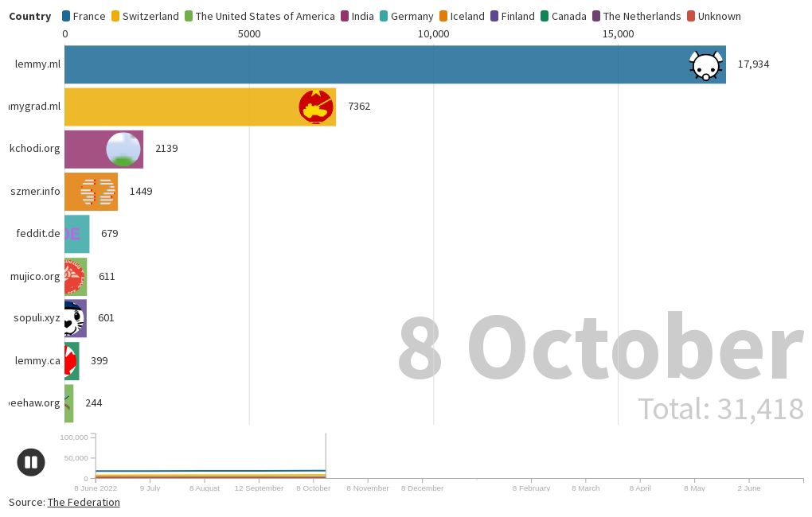The image size is (812, 517).
Task: Click the round sky image on third bar
Action: click(x=123, y=150)
